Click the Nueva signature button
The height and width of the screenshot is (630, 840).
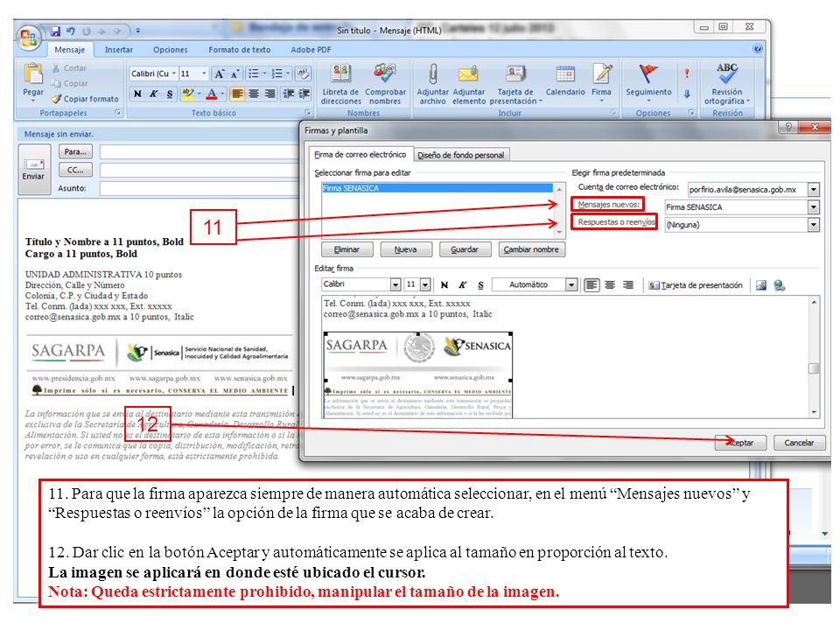point(405,249)
